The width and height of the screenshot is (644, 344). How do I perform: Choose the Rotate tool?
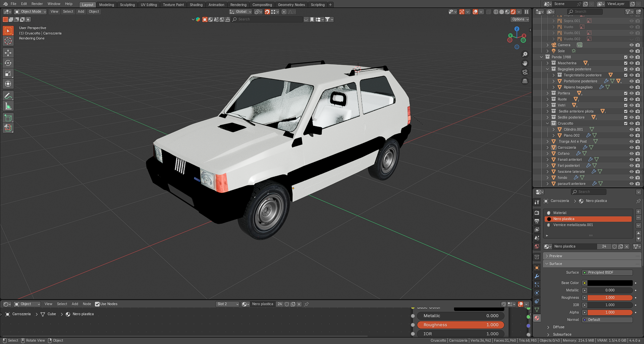click(8, 63)
